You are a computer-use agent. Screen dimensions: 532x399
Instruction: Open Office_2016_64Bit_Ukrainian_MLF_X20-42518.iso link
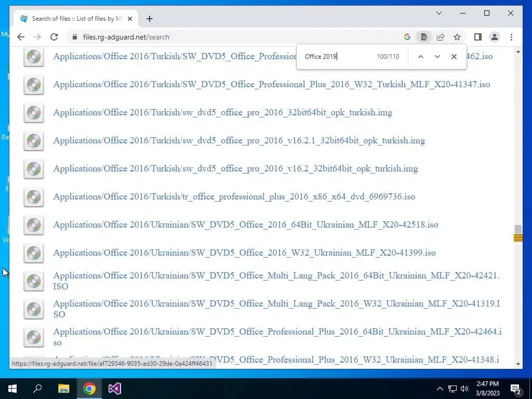coord(246,224)
